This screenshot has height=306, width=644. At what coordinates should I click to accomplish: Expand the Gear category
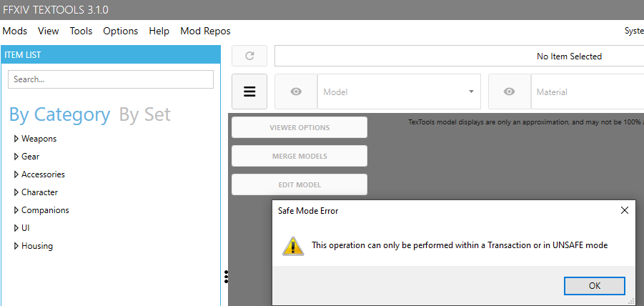(16, 157)
